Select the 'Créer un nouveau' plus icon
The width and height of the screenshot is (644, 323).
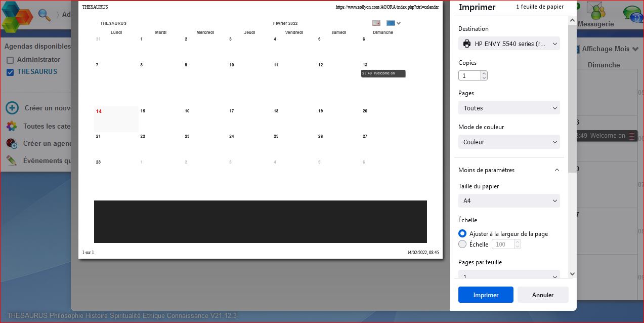[11, 108]
